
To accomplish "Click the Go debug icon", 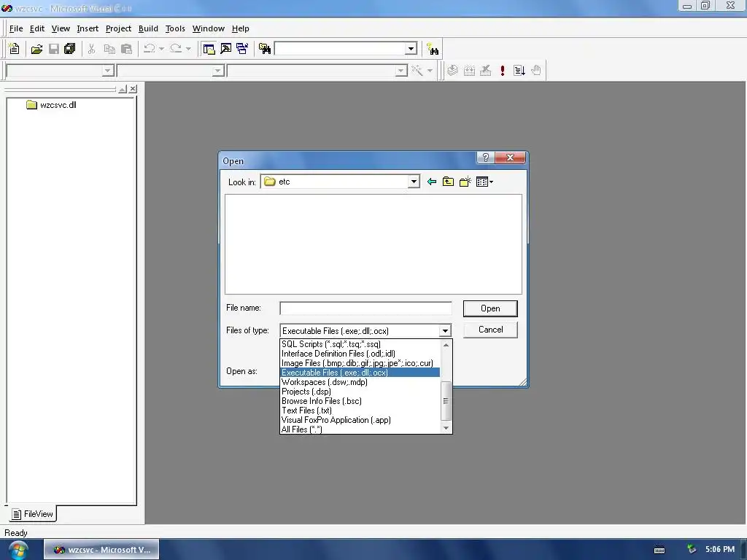I will click(x=519, y=71).
